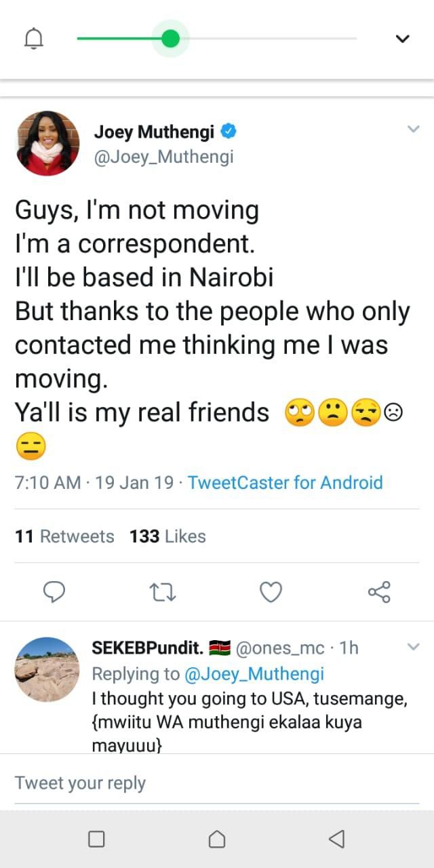Screen dimensions: 434x868
Task: Tap the Android recent apps square icon
Action: click(x=96, y=840)
